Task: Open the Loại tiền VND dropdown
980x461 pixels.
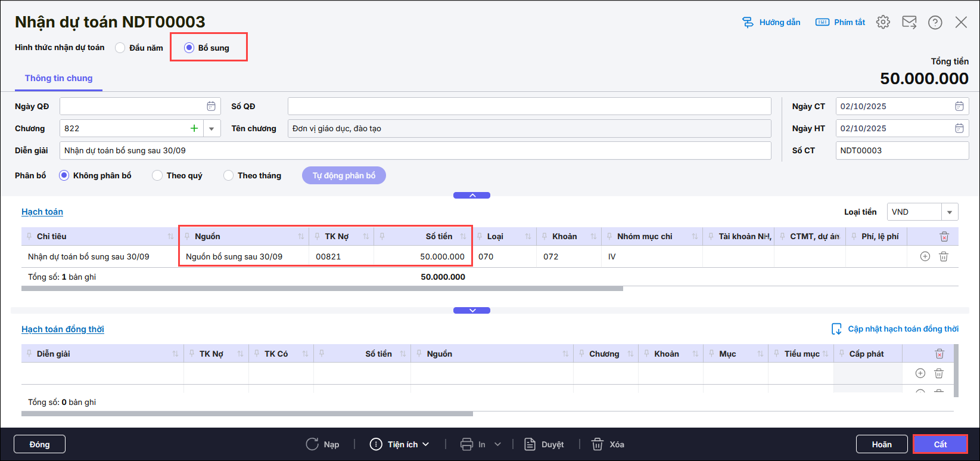Action: coord(950,212)
